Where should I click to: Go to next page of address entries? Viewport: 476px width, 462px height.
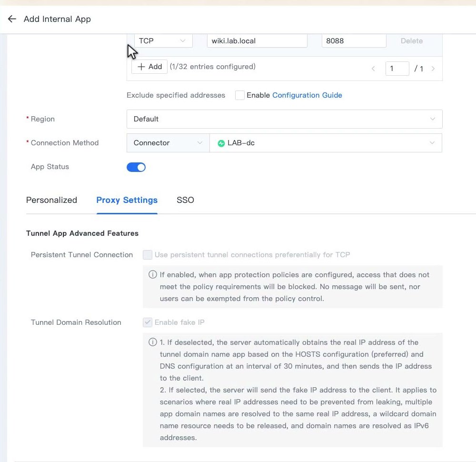(x=433, y=69)
